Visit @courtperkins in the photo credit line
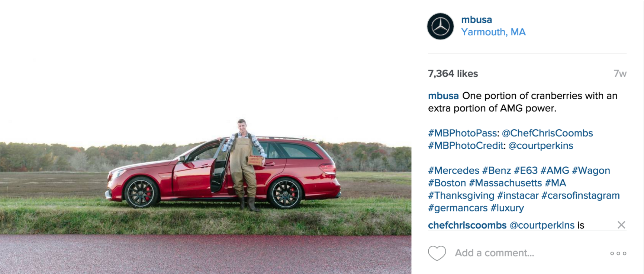This screenshot has width=644, height=274. [541, 146]
